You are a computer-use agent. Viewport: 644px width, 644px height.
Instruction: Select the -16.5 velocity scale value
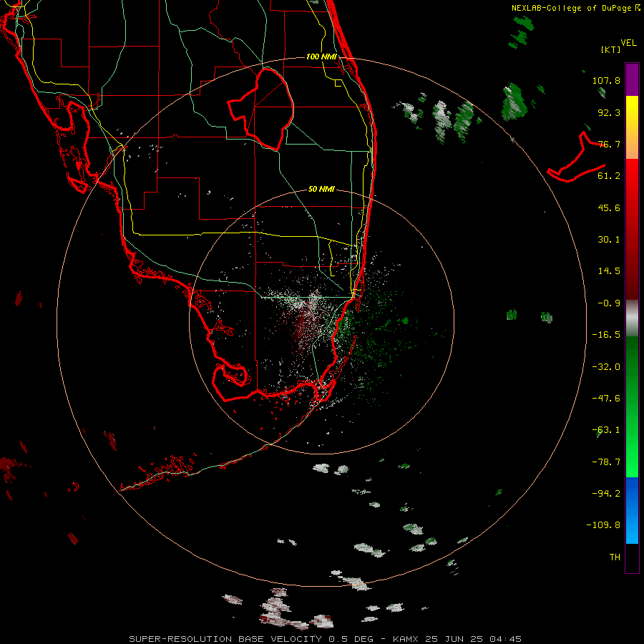tap(606, 335)
